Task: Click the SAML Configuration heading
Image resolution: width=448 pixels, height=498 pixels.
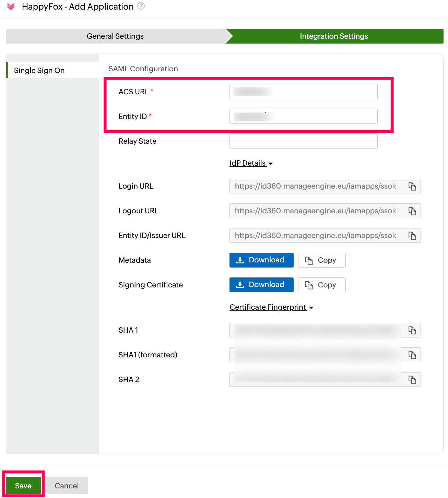Action: 143,69
